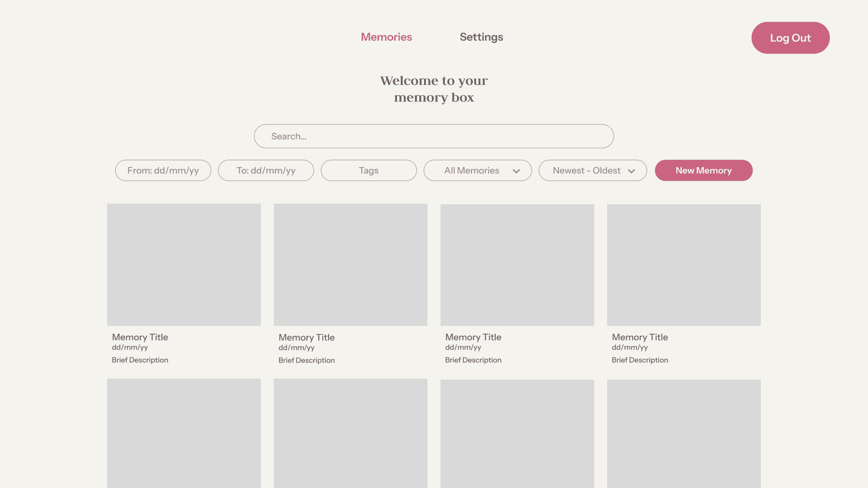Select the From date filter field
Image resolution: width=868 pixels, height=488 pixels.
pos(163,170)
